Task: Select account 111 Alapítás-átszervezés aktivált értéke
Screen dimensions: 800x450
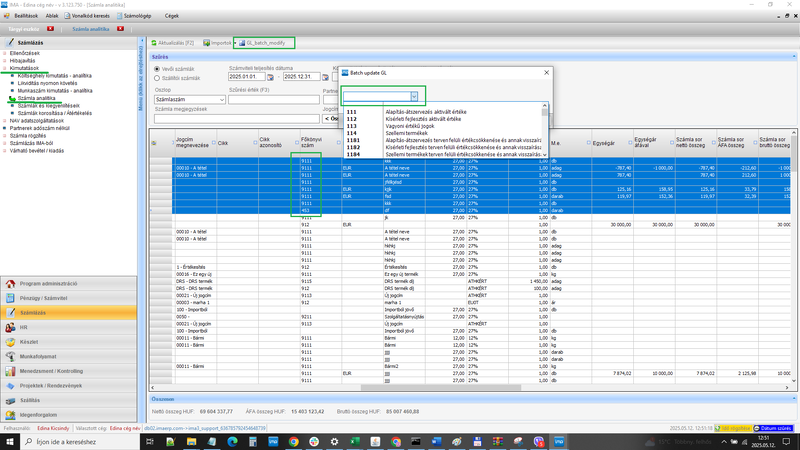Action: [443, 112]
